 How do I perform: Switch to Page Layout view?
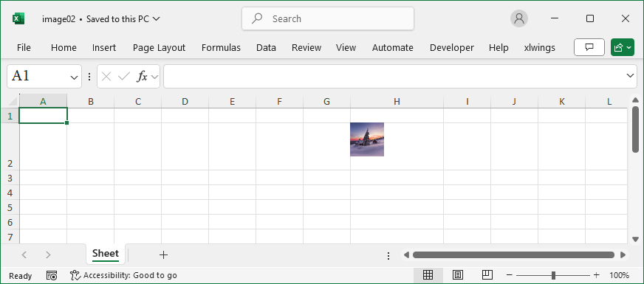pyautogui.click(x=458, y=275)
